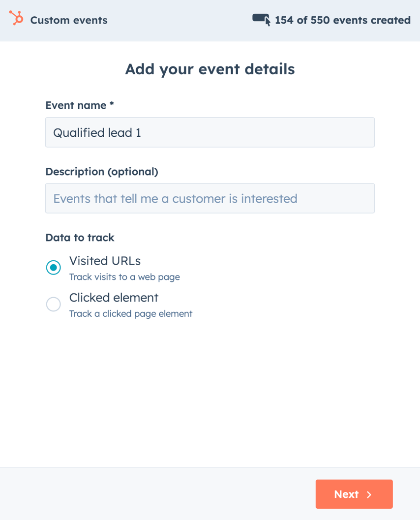Click the events counter megaphone icon
Image resolution: width=420 pixels, height=520 pixels.
(x=261, y=19)
